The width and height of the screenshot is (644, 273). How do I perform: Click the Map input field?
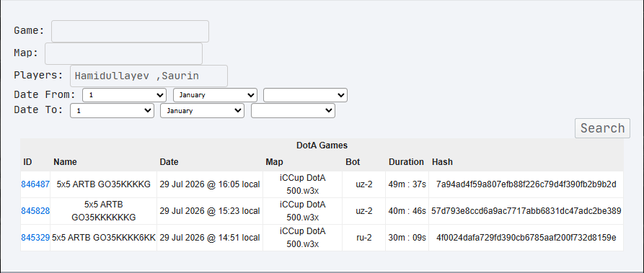click(x=123, y=53)
